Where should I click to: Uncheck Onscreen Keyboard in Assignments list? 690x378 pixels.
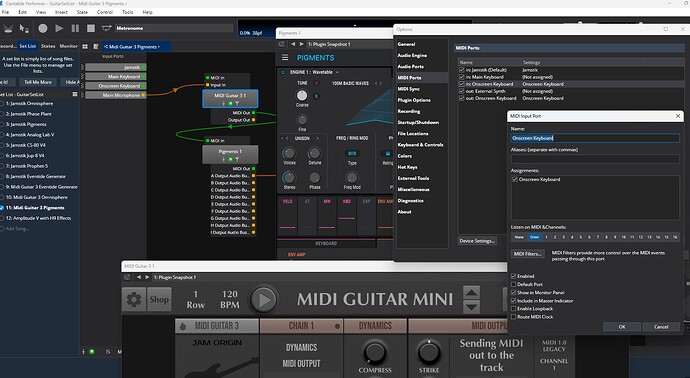[x=515, y=180]
